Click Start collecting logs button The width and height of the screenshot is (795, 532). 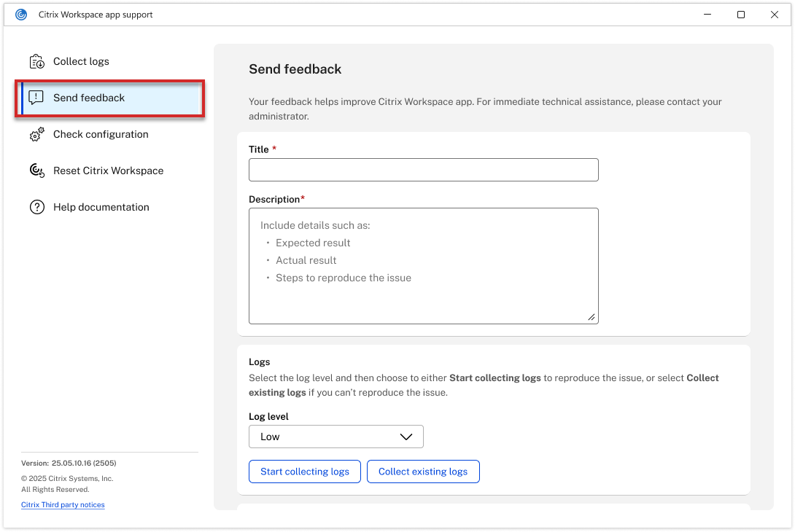point(305,472)
